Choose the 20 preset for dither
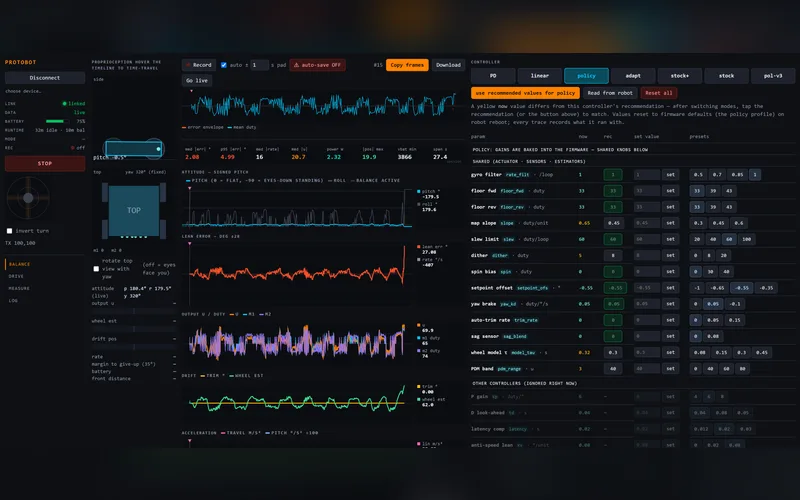 [723, 256]
